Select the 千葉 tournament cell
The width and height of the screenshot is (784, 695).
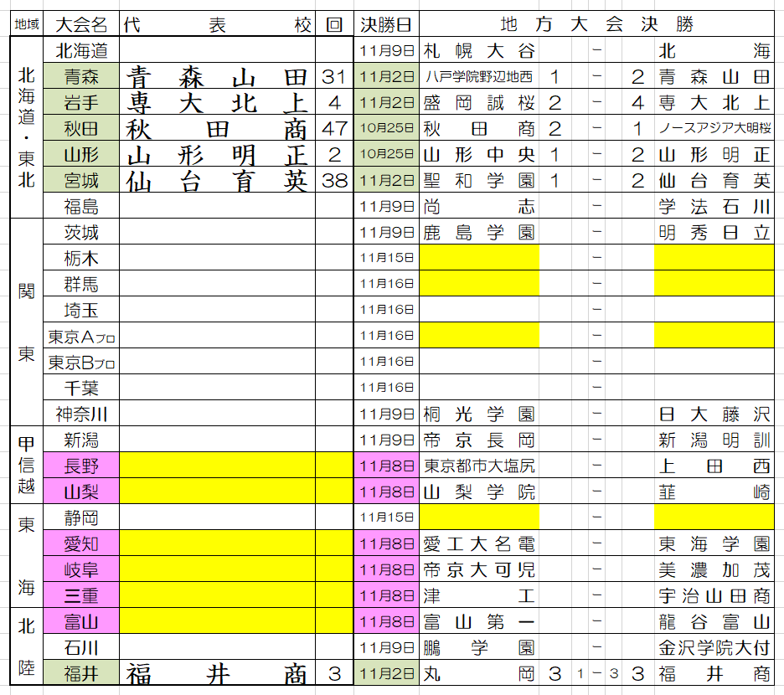tap(81, 388)
